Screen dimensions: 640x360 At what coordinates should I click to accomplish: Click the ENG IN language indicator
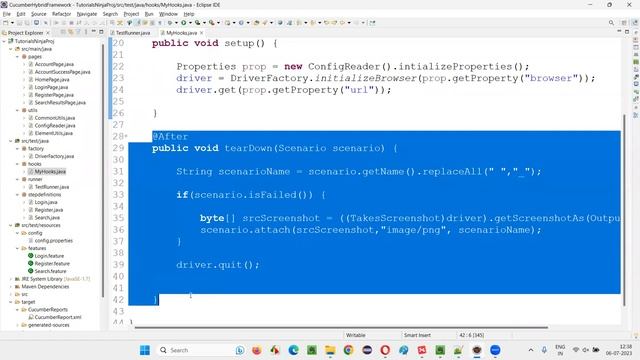(x=560, y=350)
